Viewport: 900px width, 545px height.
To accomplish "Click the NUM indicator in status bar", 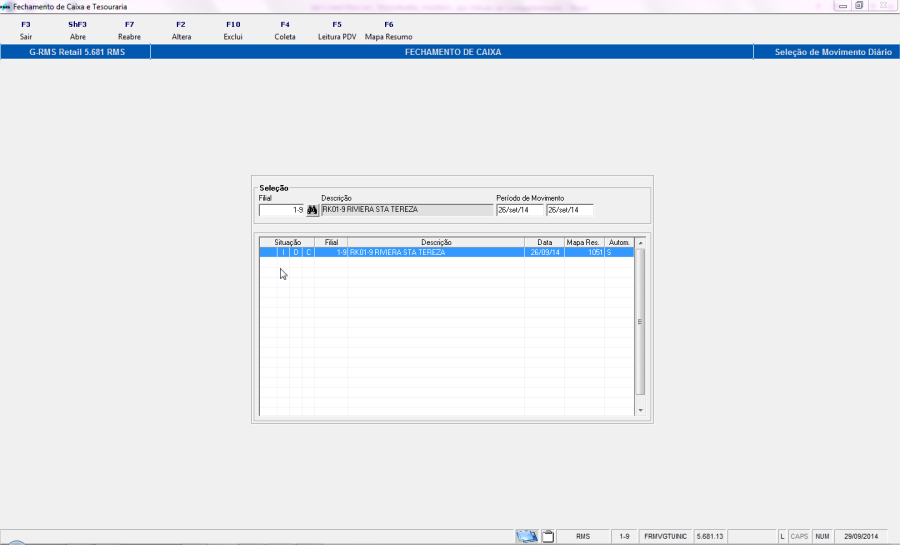I will 822,536.
